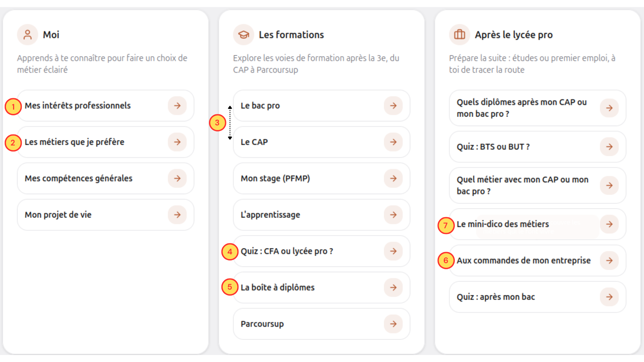Image resolution: width=644 pixels, height=362 pixels.
Task: Click the arrow icon on Le bac pro
Action: 393,106
